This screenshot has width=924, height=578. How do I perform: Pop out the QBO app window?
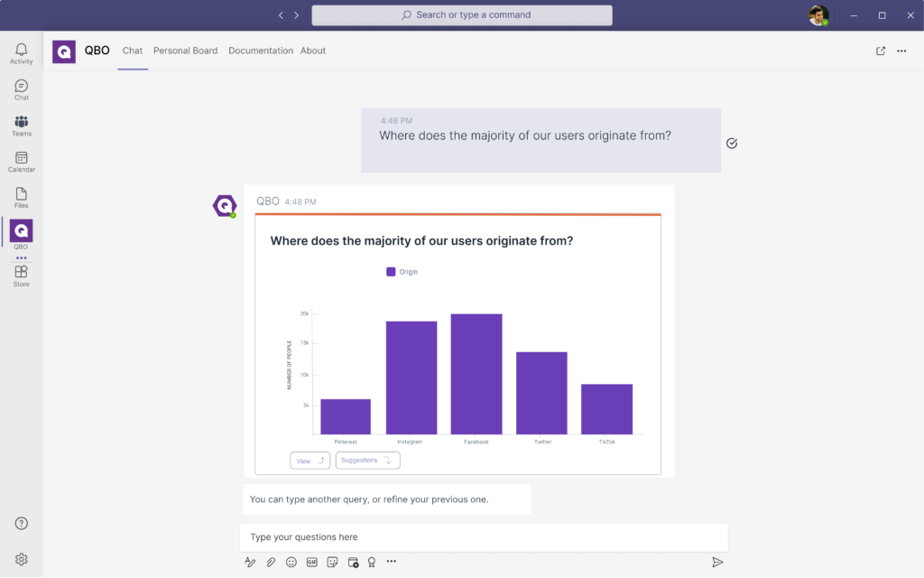click(x=881, y=51)
